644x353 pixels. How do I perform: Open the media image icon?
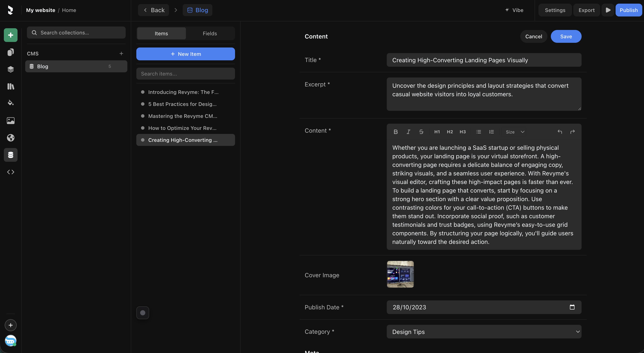(10, 121)
